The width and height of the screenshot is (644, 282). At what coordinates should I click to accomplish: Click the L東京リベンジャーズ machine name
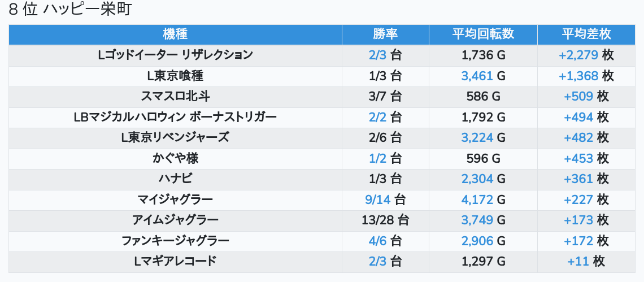point(175,137)
